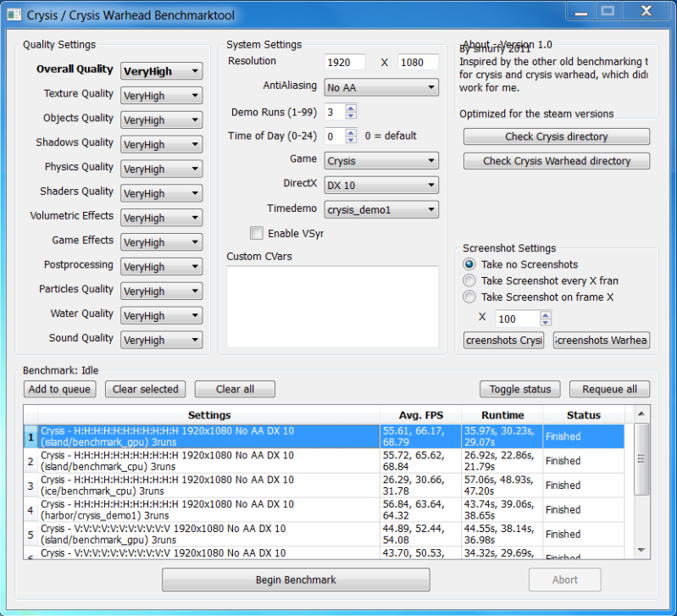The image size is (677, 616).
Task: Click the Runtime column header
Action: point(502,415)
